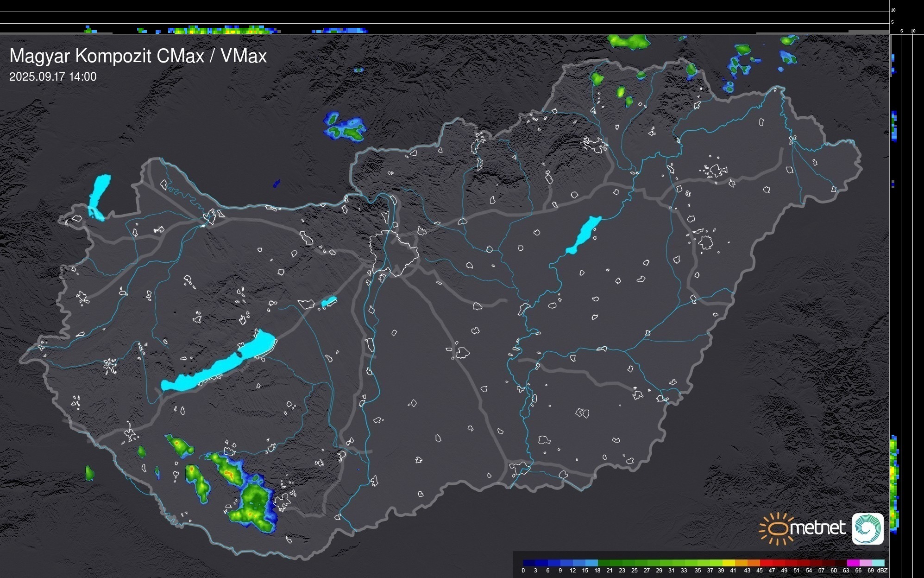Image resolution: width=924 pixels, height=578 pixels.
Task: Click the right-side vertical profile echo near the bottom
Action: pos(894,482)
